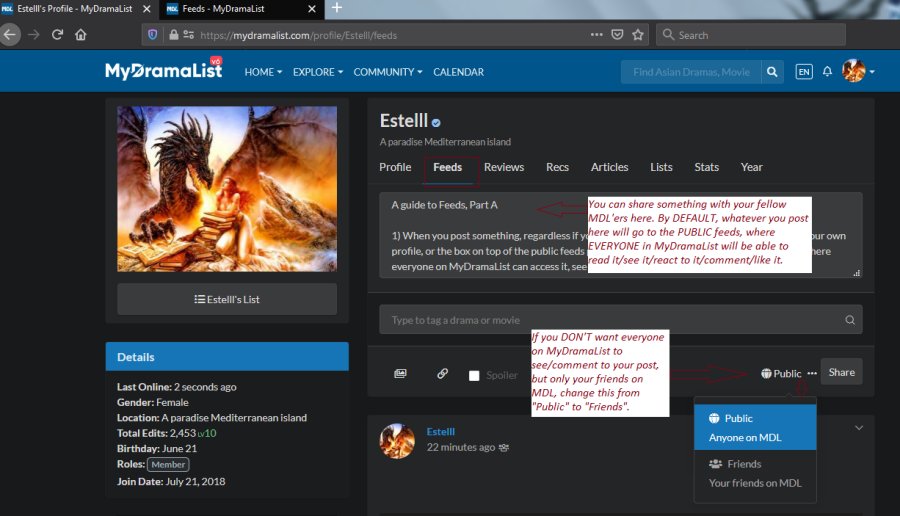Open the Profile tab
The width and height of the screenshot is (900, 516).
pos(395,167)
